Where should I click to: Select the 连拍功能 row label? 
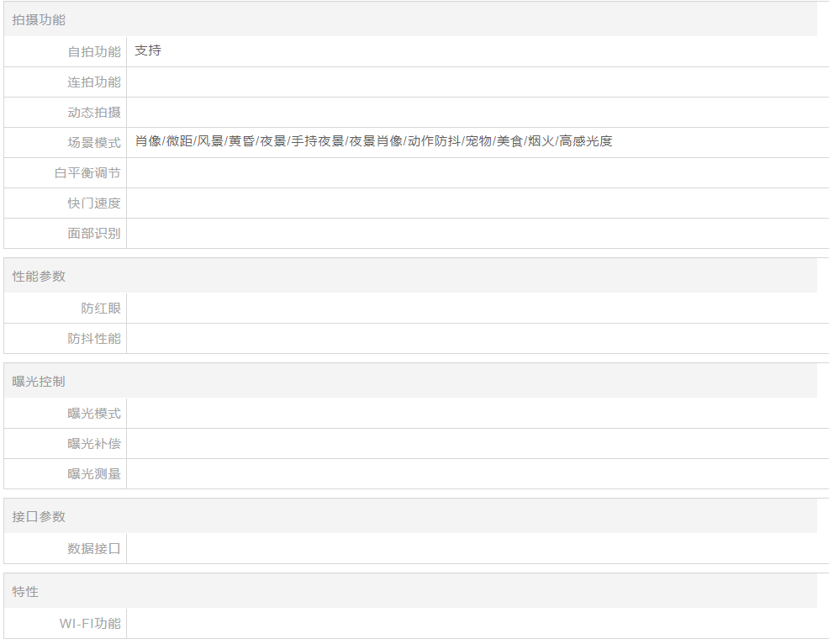click(94, 82)
